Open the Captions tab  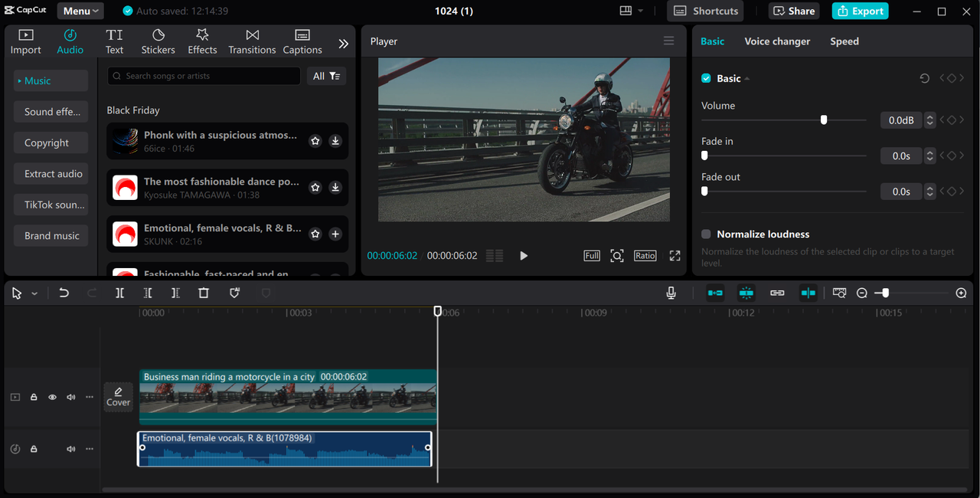click(x=302, y=41)
